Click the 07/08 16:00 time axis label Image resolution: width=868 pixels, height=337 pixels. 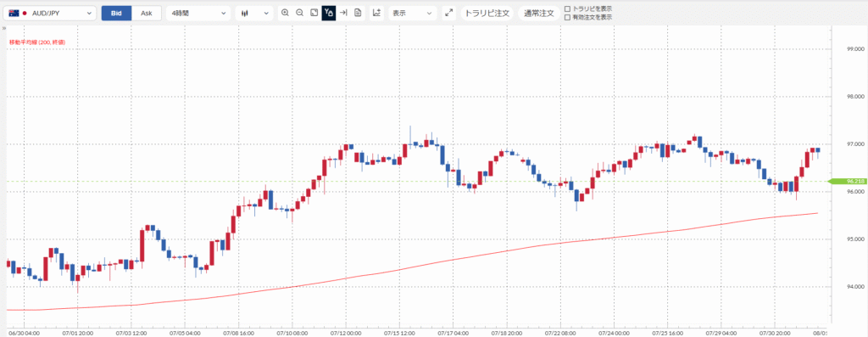(238, 333)
